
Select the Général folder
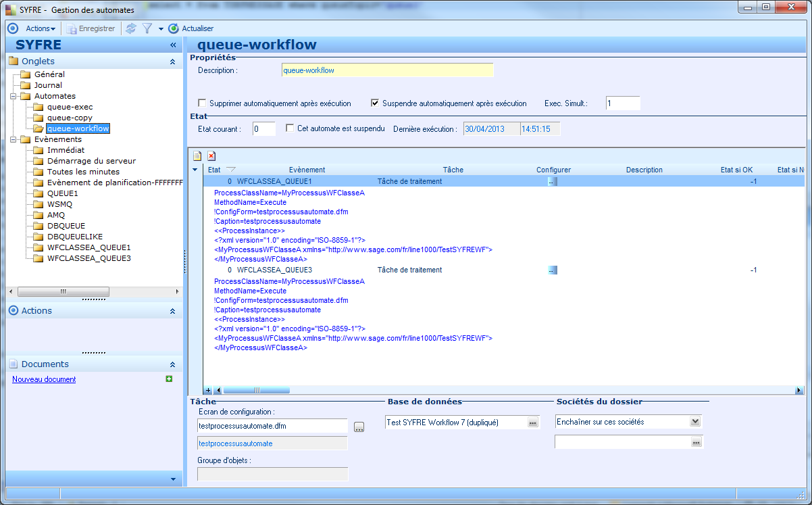coord(49,74)
